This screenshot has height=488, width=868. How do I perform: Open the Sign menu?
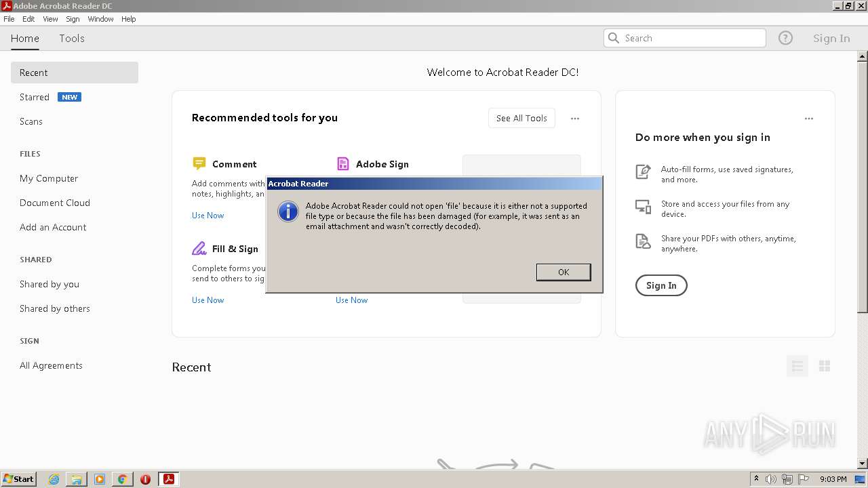(73, 19)
